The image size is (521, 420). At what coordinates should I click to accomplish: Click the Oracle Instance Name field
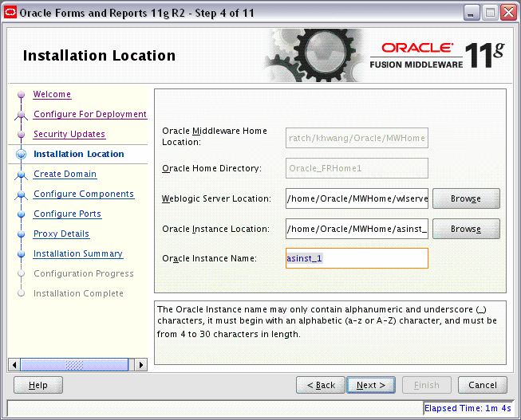pos(357,258)
